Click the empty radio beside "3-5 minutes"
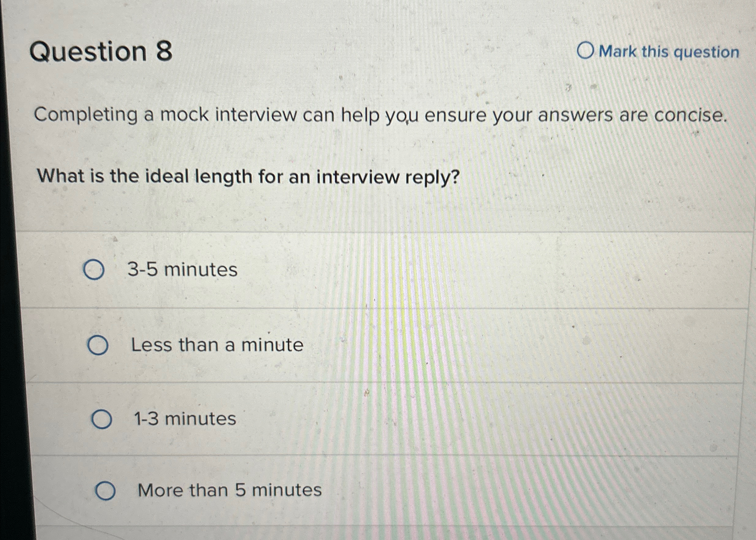This screenshot has height=540, width=756. [x=94, y=270]
